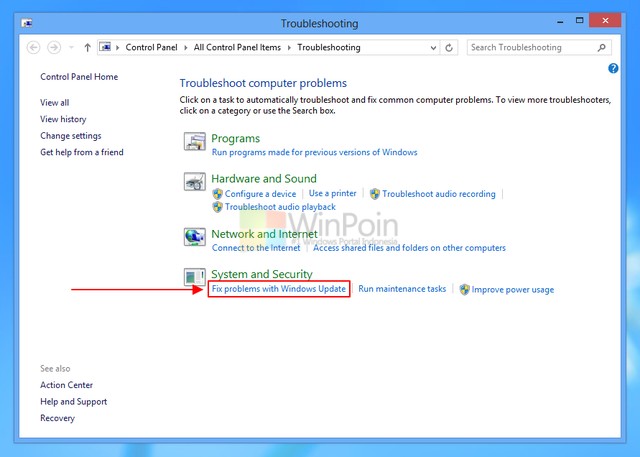Click shield icon beside Troubleshoot audio recording
Viewport: 640px width, 457px height.
pyautogui.click(x=375, y=194)
